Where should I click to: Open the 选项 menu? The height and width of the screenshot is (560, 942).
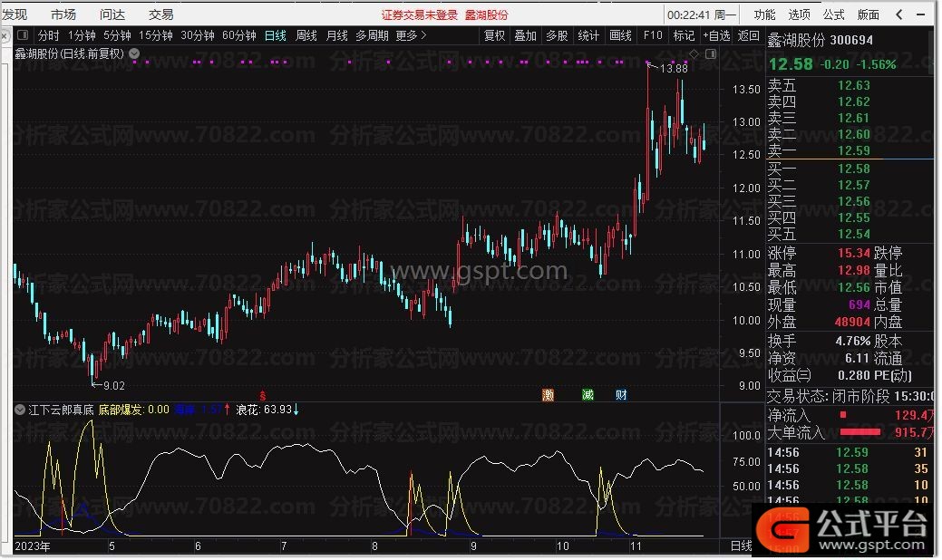[799, 14]
